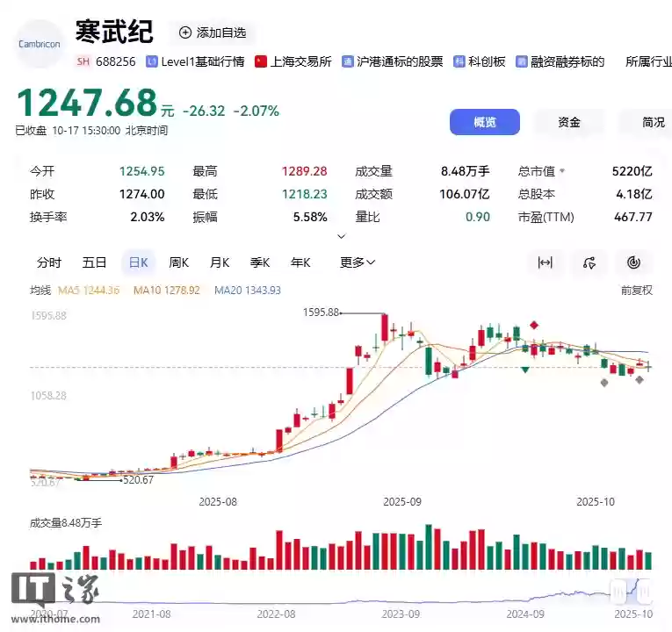The height and width of the screenshot is (632, 672).
Task: Click the 量比 value 0.90
Action: pyautogui.click(x=478, y=217)
